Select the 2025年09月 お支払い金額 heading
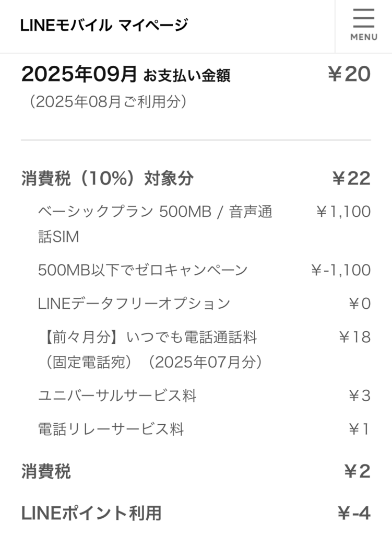The image size is (392, 535). 125,75
